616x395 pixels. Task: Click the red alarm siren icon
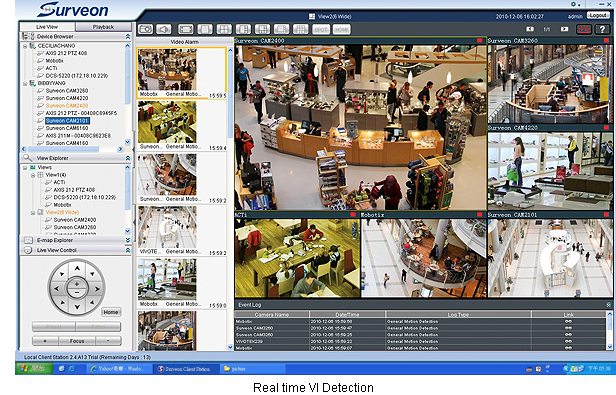point(584,29)
